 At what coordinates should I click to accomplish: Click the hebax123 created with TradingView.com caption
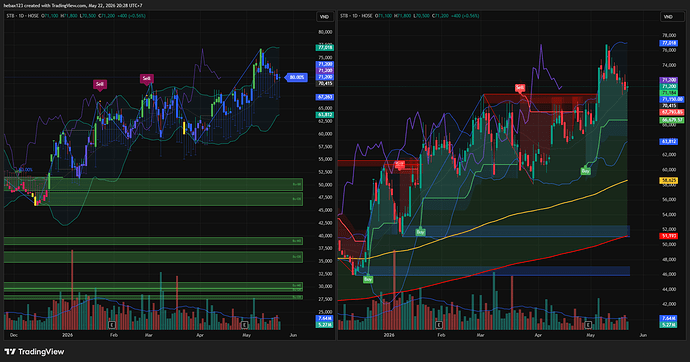(x=73, y=5)
